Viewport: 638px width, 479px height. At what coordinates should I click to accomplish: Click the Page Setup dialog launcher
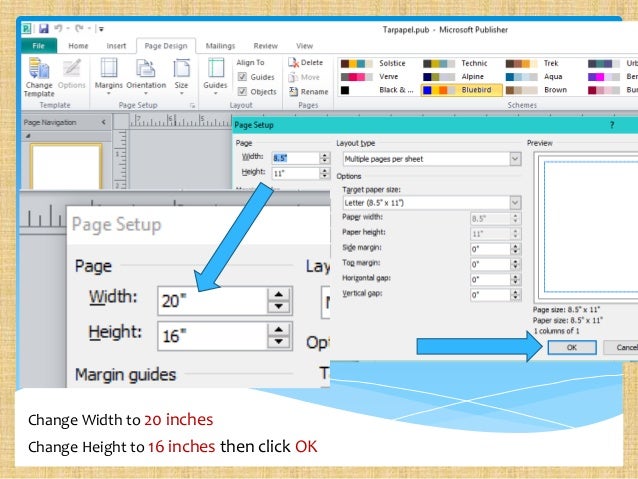192,105
